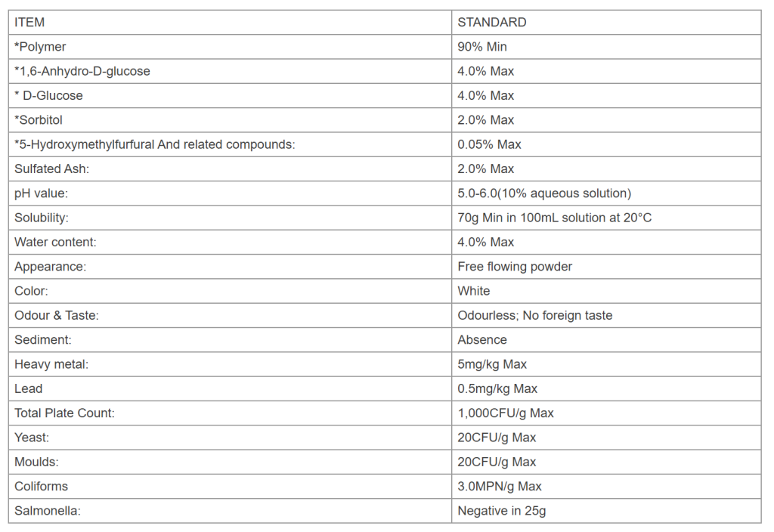Select the *Sorbitol item cell
774x532 pixels.
[230, 120]
